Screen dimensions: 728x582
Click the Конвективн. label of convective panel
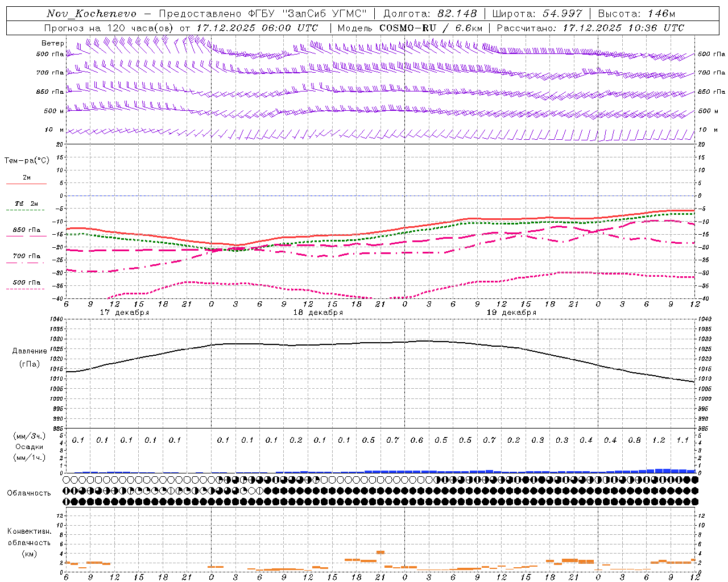coord(29,531)
